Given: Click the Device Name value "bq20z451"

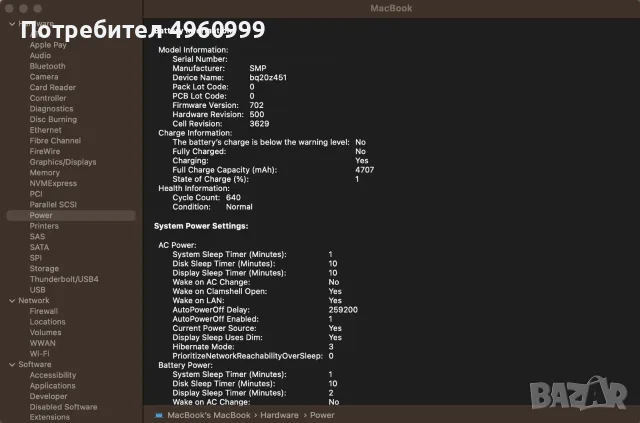Looking at the screenshot, I should pyautogui.click(x=268, y=78).
